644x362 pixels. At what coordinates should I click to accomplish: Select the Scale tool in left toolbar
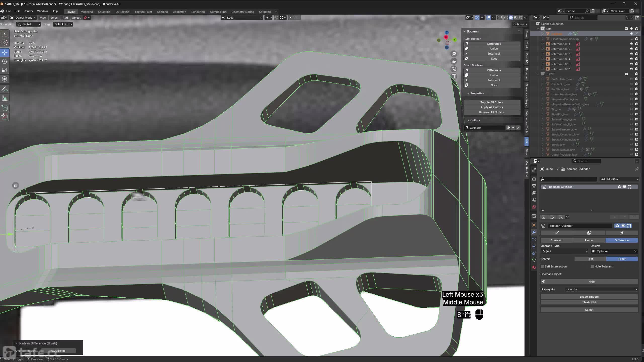coord(5,70)
